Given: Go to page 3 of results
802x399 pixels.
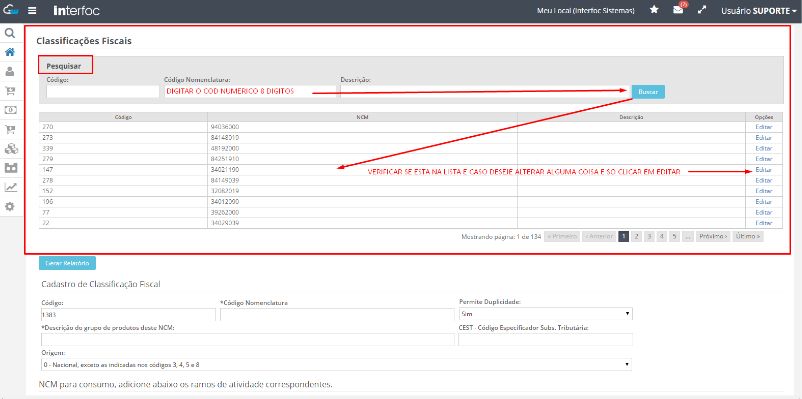Looking at the screenshot, I should 649,236.
